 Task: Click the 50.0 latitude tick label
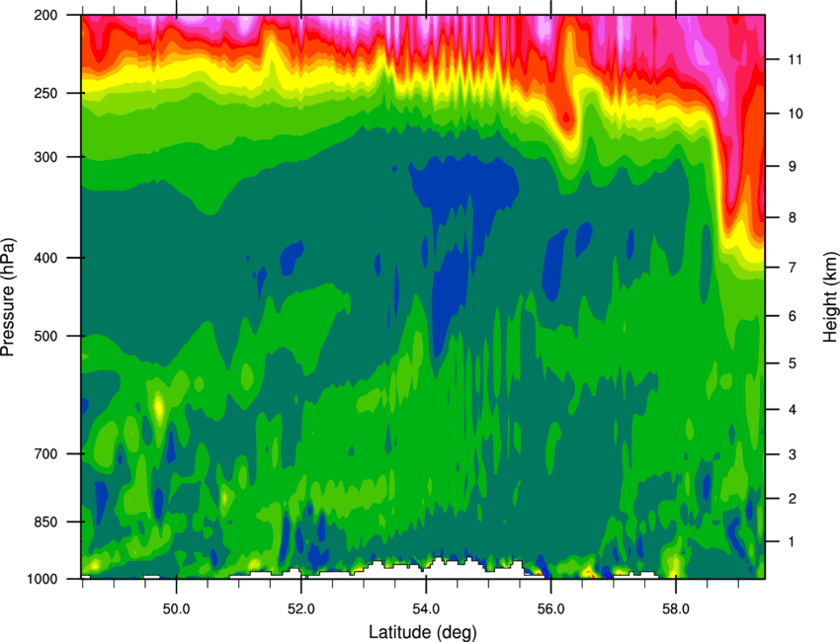pyautogui.click(x=176, y=609)
